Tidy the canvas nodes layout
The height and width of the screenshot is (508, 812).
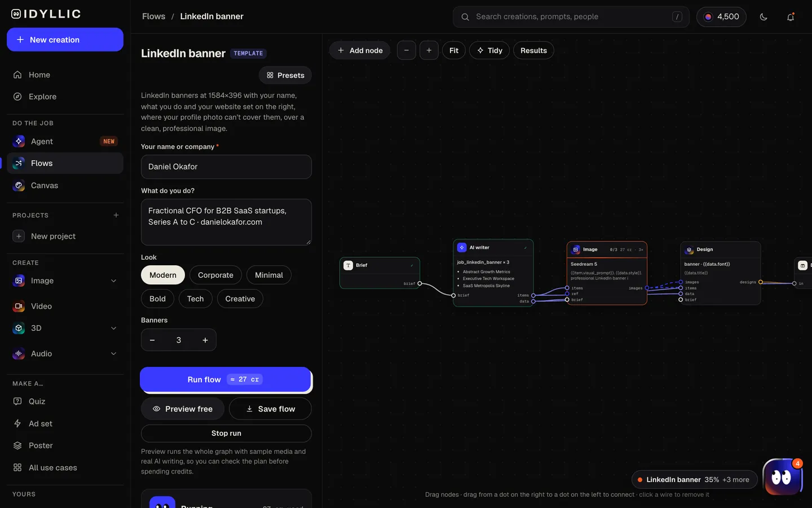coord(489,50)
